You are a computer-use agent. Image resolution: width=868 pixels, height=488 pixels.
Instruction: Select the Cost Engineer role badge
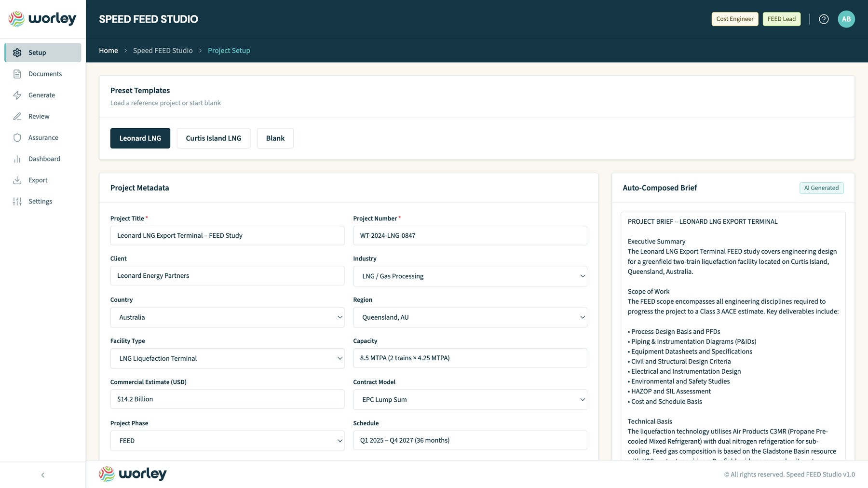point(735,19)
